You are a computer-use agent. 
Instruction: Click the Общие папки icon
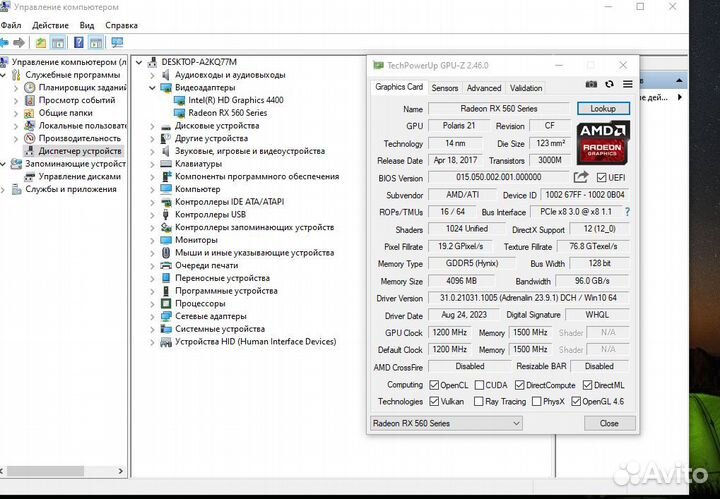(x=29, y=113)
